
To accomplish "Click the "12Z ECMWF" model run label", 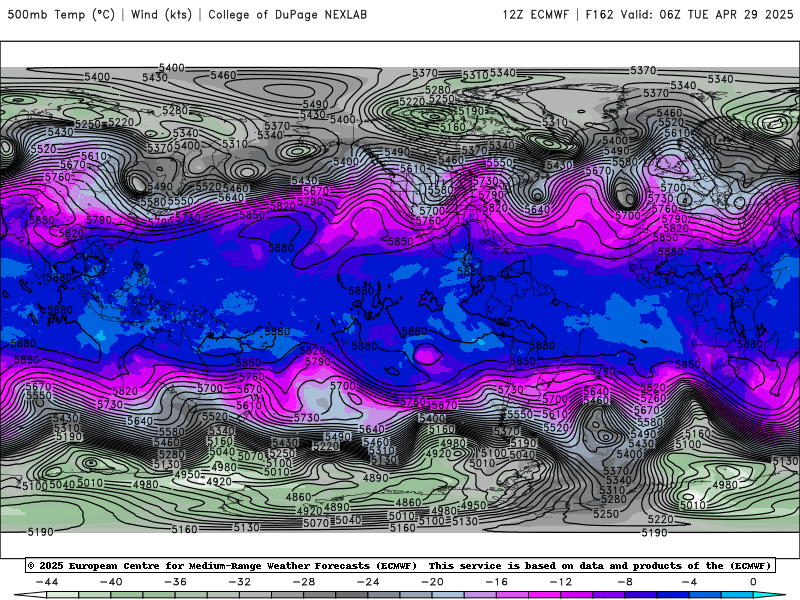I will click(x=535, y=14).
